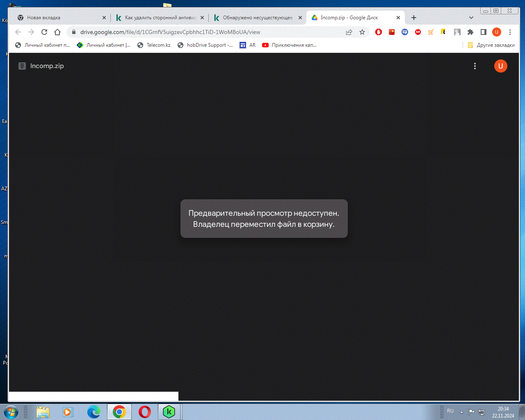Open the Google Drive side panel icon
This screenshot has height=420, width=525.
pyautogui.click(x=483, y=32)
